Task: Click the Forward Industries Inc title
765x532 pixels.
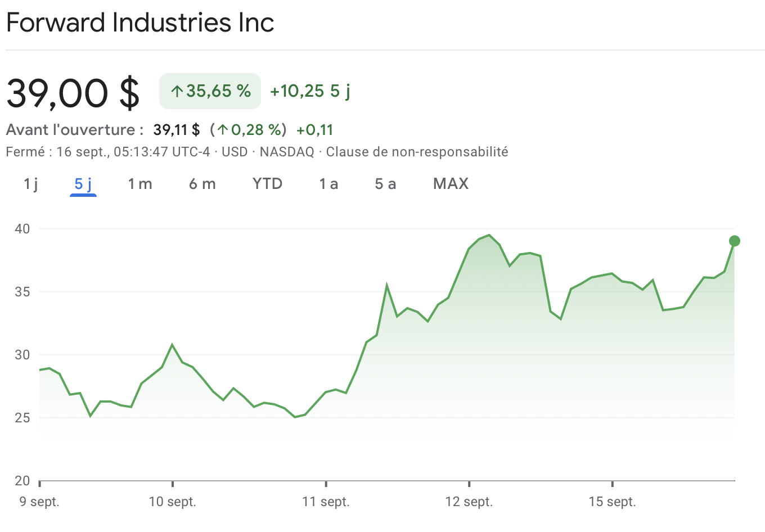Action: click(140, 23)
